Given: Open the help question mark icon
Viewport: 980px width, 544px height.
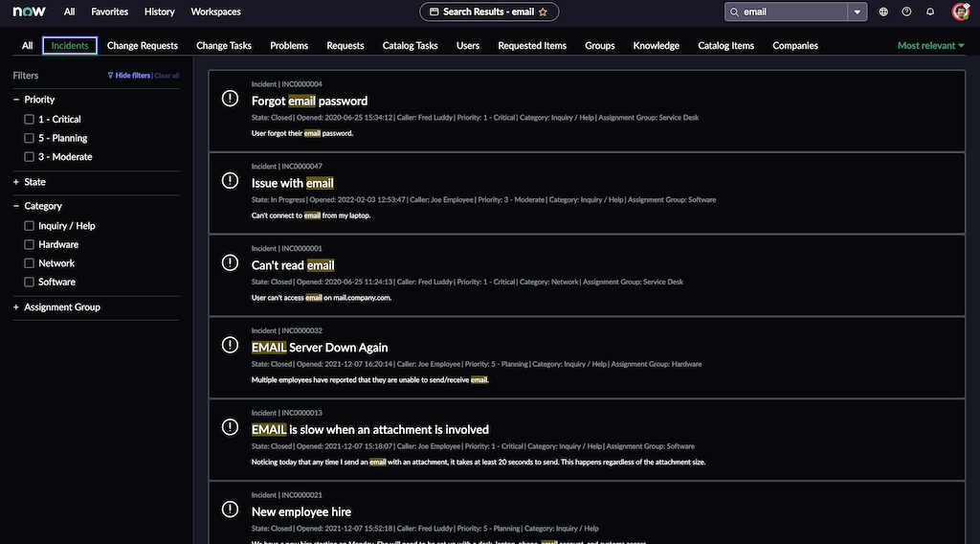Looking at the screenshot, I should point(906,11).
